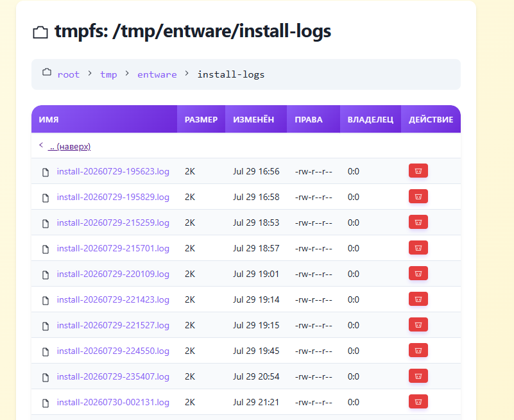
Task: Click the ВЛАДЕЛЕЦ column header
Action: tap(370, 119)
